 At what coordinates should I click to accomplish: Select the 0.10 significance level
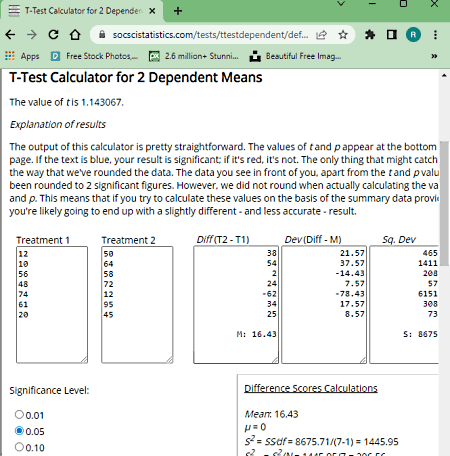point(19,447)
